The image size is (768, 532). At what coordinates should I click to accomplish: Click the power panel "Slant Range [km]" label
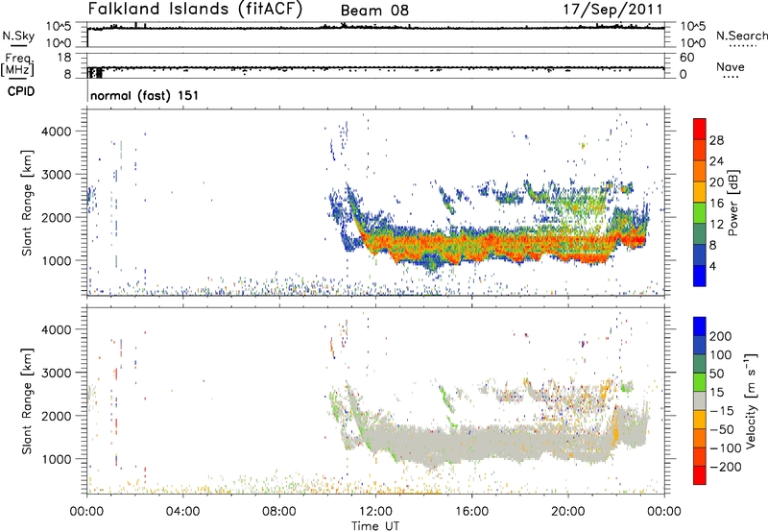pos(27,203)
